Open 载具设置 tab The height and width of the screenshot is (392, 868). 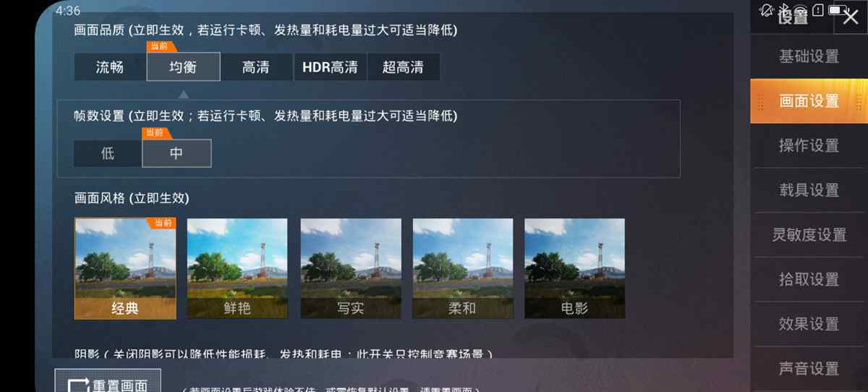tap(809, 190)
